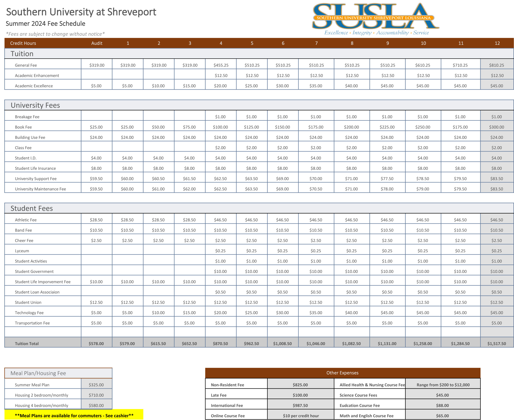The image size is (514, 420).
Task: Select the 'Academic Excellence' row label
Action: tap(34, 86)
